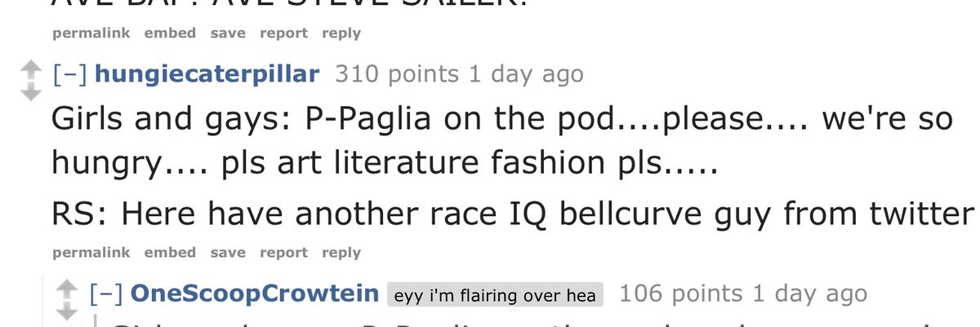The image size is (980, 327).
Task: Open OneScoopCrowtein's user profile
Action: click(x=254, y=293)
